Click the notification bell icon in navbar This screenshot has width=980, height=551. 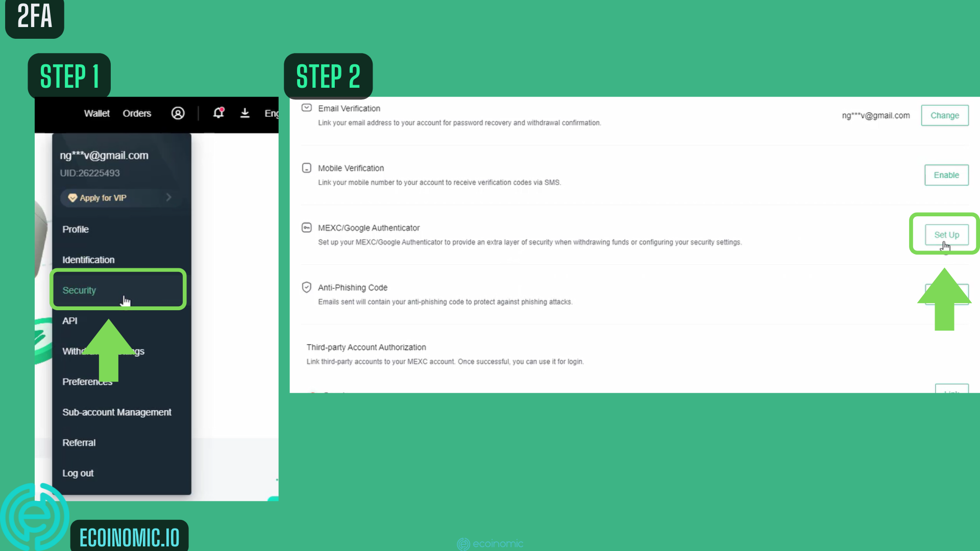[219, 113]
